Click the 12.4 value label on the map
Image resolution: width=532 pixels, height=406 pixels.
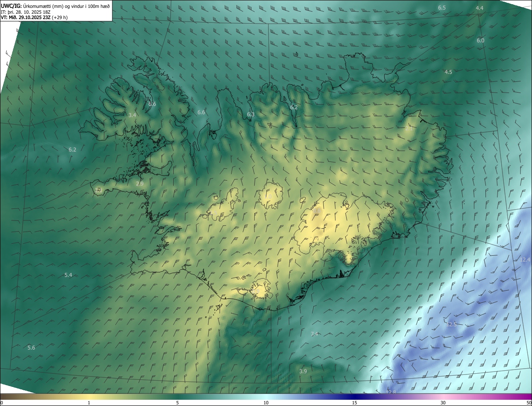pos(525,259)
